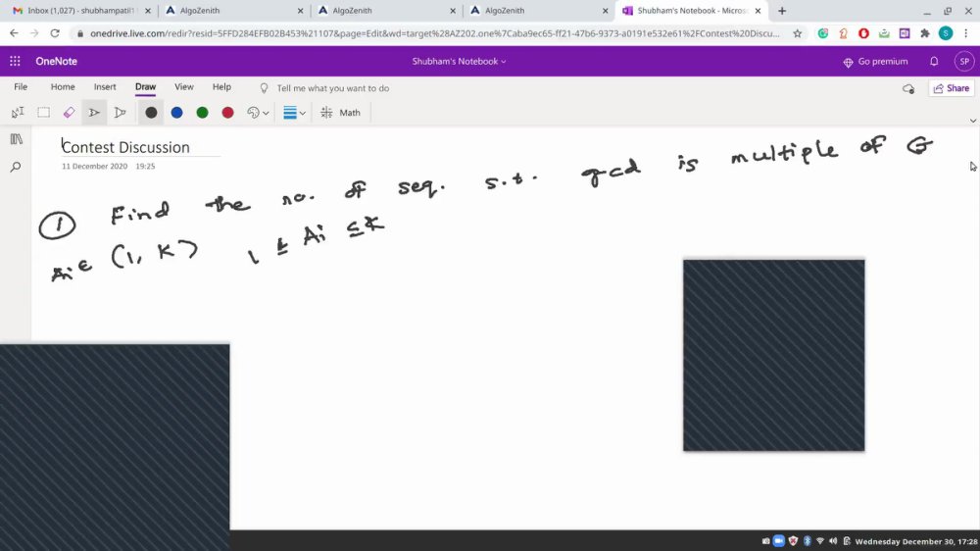Open the red Opera-style extension icon
This screenshot has height=551, width=980.
click(x=863, y=33)
